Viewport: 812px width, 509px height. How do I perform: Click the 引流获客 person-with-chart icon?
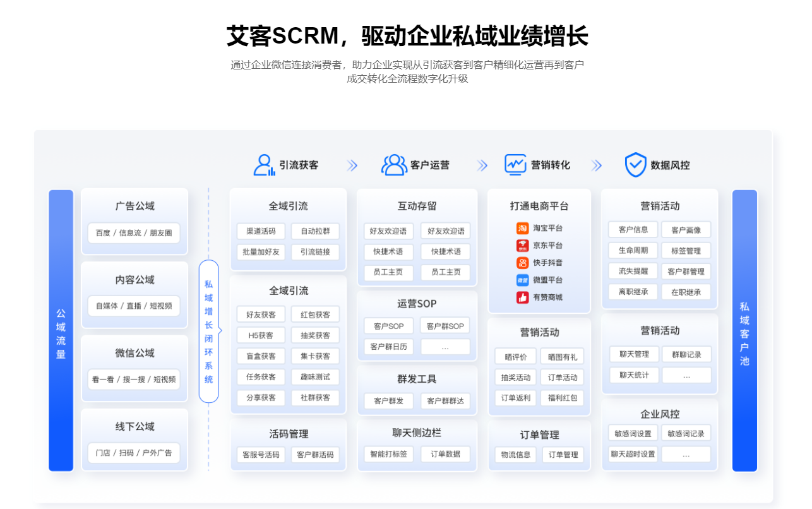(264, 165)
